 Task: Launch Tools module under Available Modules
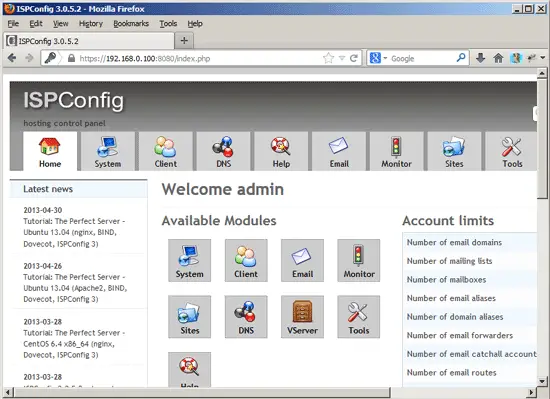point(359,317)
